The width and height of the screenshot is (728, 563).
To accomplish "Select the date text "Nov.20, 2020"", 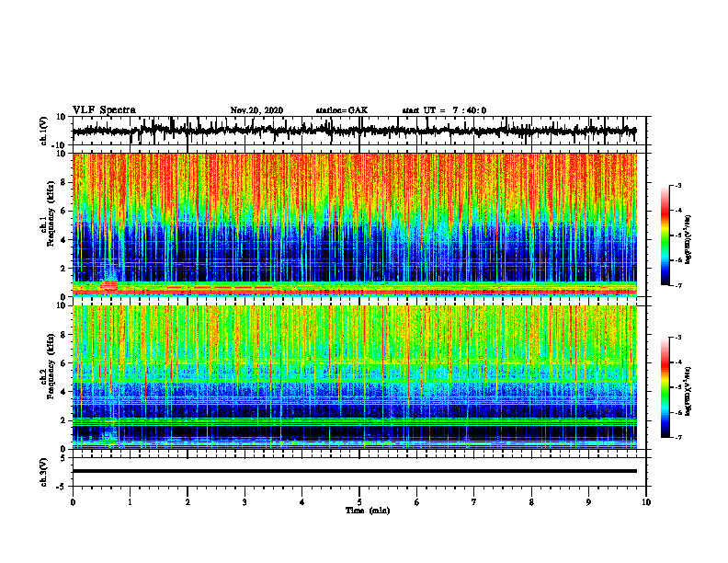I will [x=256, y=110].
